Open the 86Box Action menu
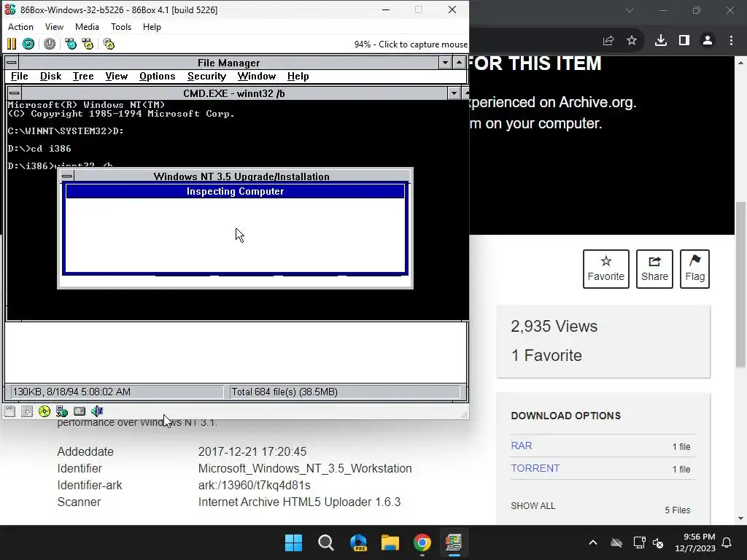The width and height of the screenshot is (747, 560). 20,27
